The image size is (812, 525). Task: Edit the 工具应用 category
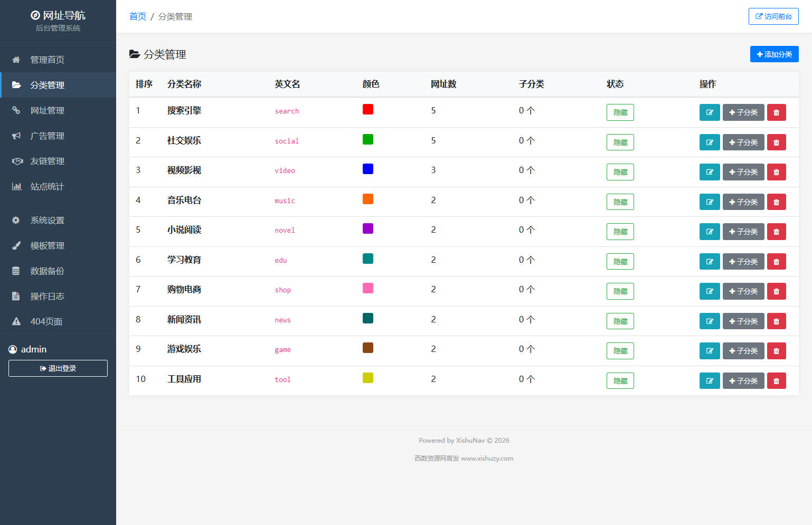tap(710, 381)
